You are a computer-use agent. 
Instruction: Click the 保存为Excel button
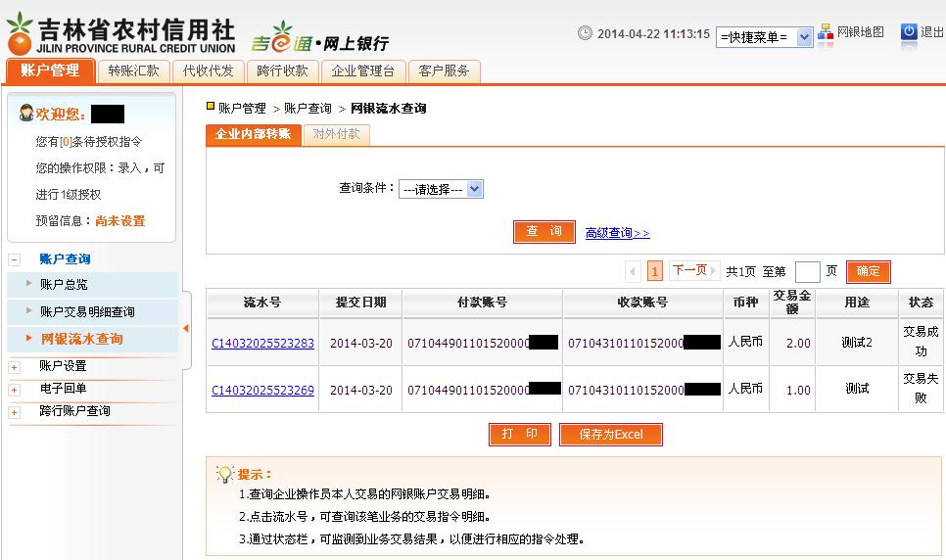click(x=610, y=435)
